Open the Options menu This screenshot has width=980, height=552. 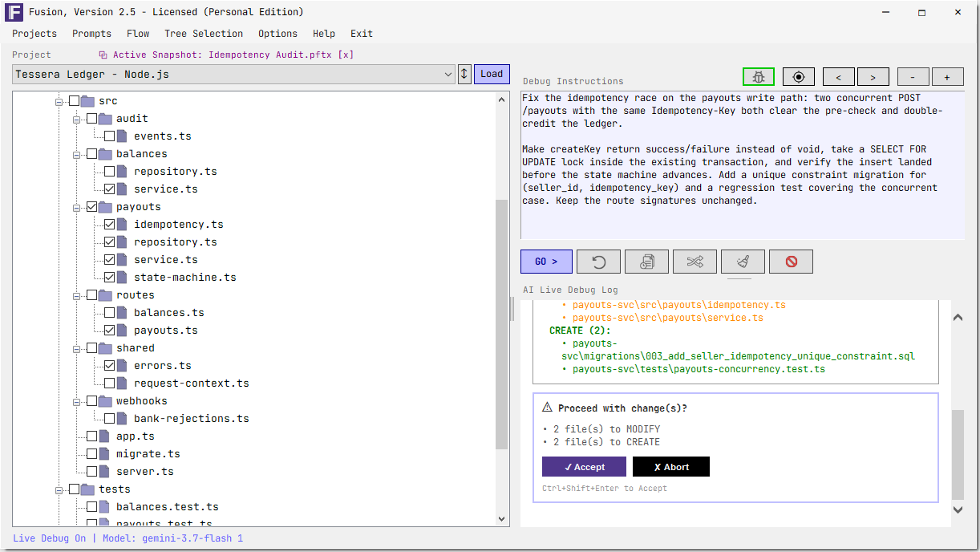[277, 34]
